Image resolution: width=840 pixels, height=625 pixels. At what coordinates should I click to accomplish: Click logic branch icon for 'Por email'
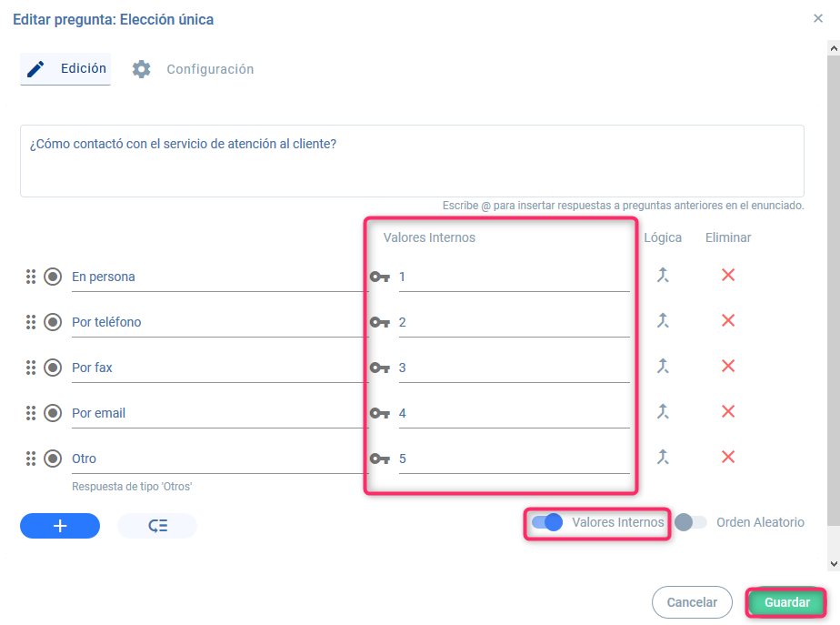click(663, 411)
